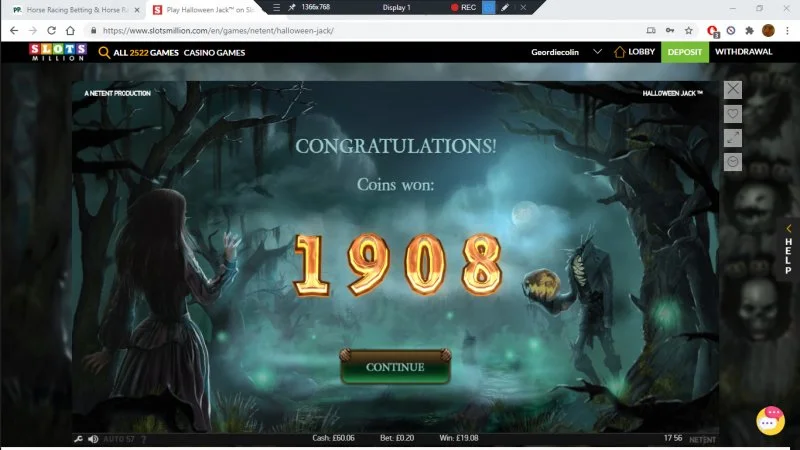Open the WITHDRAWAL page
Image resolution: width=800 pixels, height=450 pixels.
click(x=743, y=52)
